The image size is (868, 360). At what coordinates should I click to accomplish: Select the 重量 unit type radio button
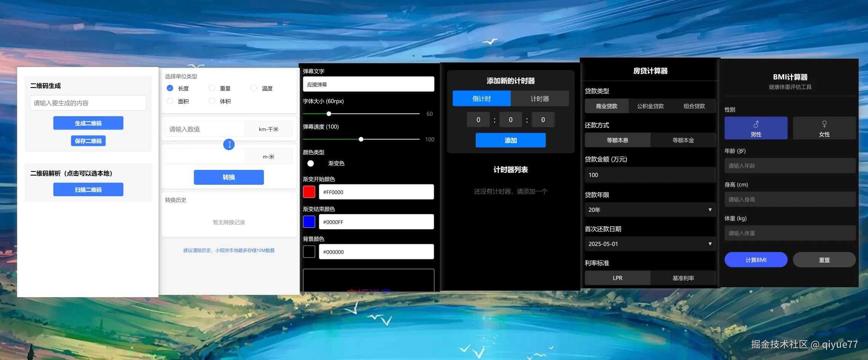212,88
